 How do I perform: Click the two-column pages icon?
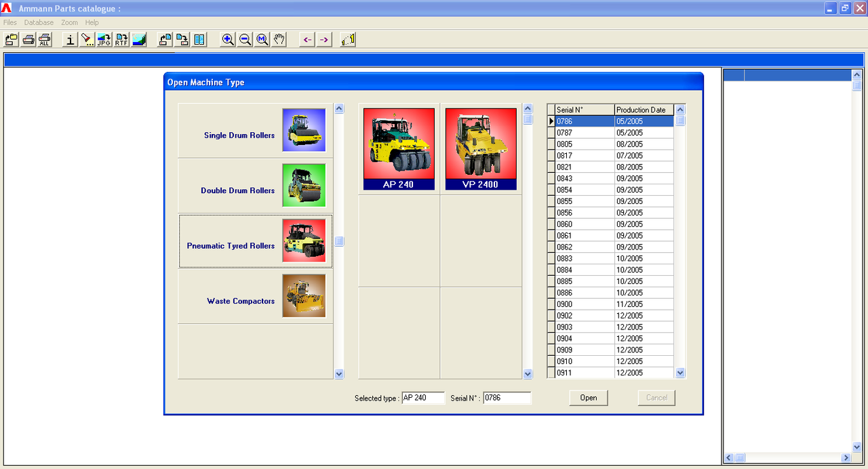pyautogui.click(x=199, y=39)
